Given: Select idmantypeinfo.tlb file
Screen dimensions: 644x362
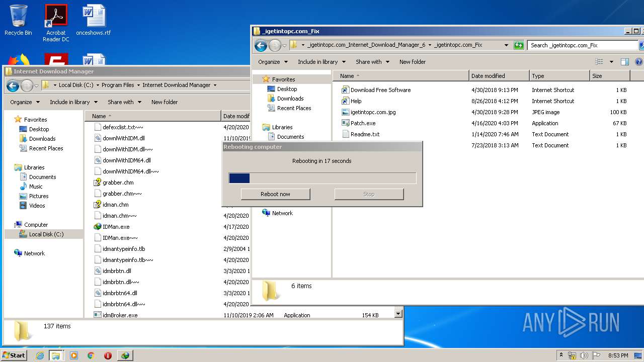Looking at the screenshot, I should 124,249.
